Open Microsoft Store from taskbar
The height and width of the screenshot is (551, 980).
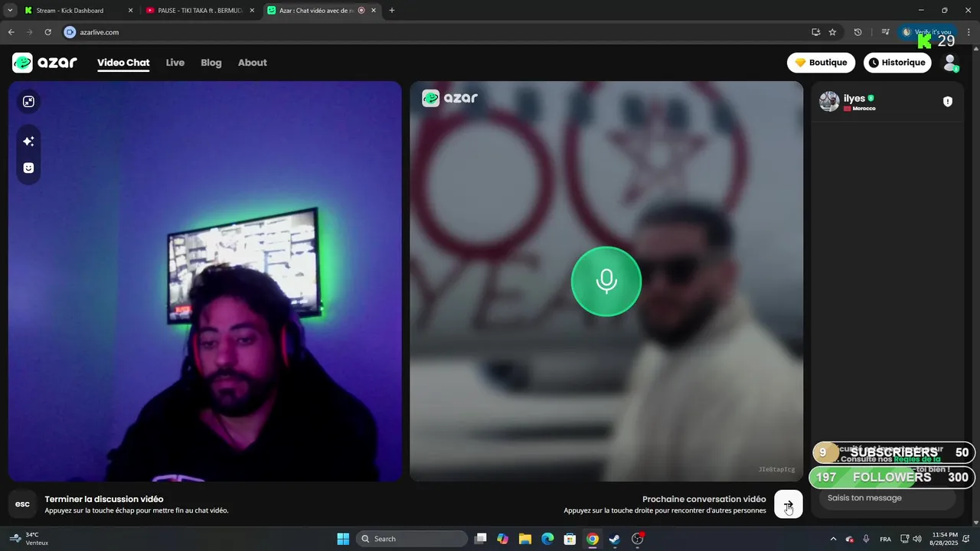click(x=570, y=539)
